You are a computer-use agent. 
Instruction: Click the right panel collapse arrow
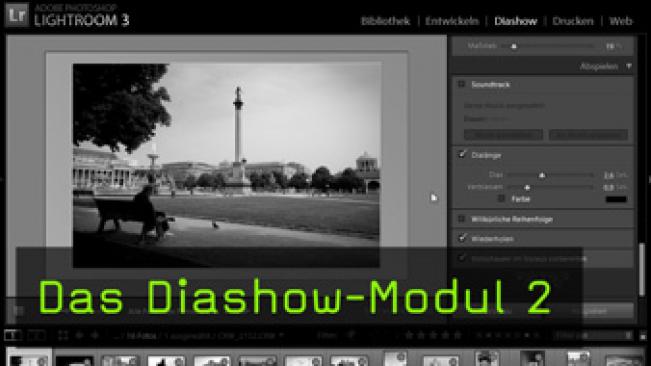point(649,180)
